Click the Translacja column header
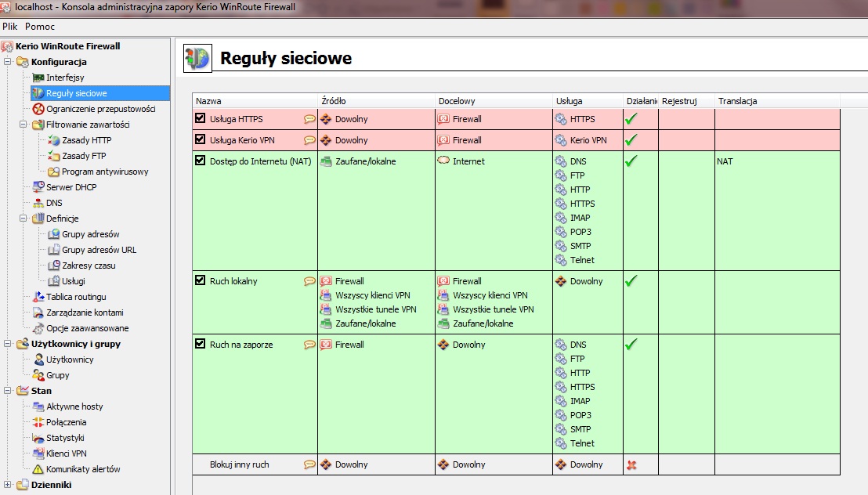The width and height of the screenshot is (868, 495). [x=777, y=101]
